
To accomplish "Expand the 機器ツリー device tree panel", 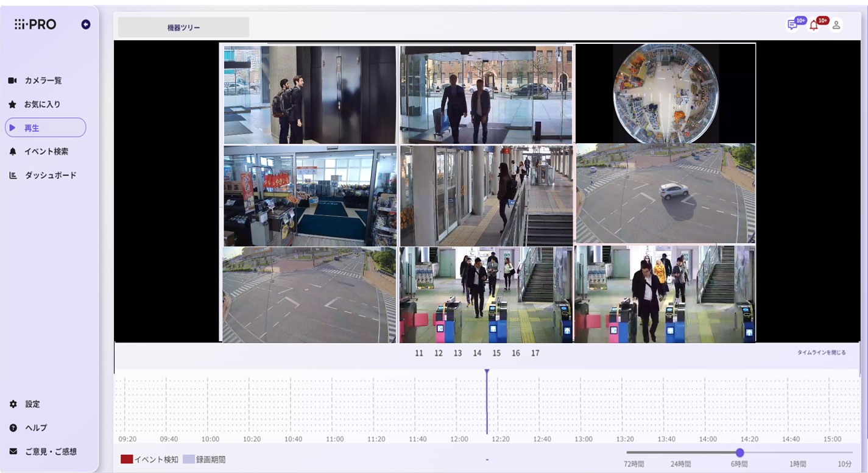I will tap(183, 27).
